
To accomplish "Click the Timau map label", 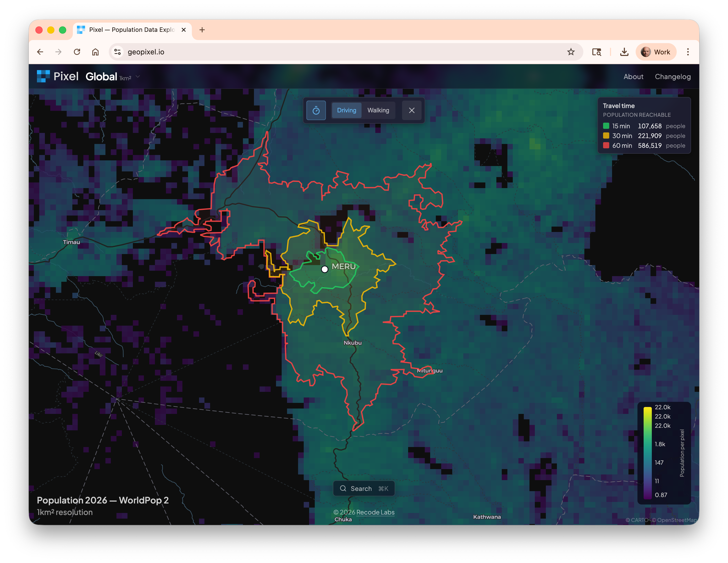I will pos(71,242).
